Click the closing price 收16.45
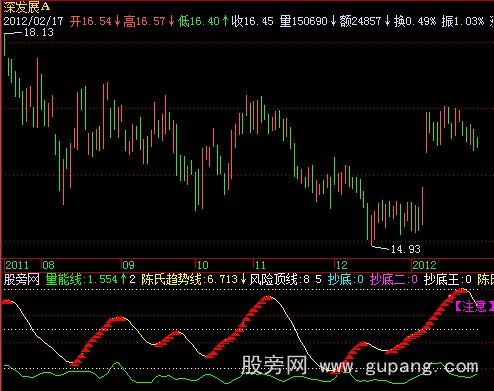Screen dimensions: 494x391 coord(252,21)
